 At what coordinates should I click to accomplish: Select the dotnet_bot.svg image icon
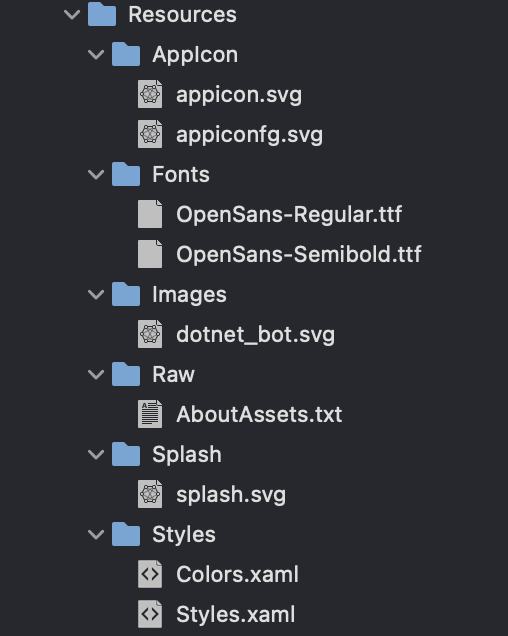(150, 334)
